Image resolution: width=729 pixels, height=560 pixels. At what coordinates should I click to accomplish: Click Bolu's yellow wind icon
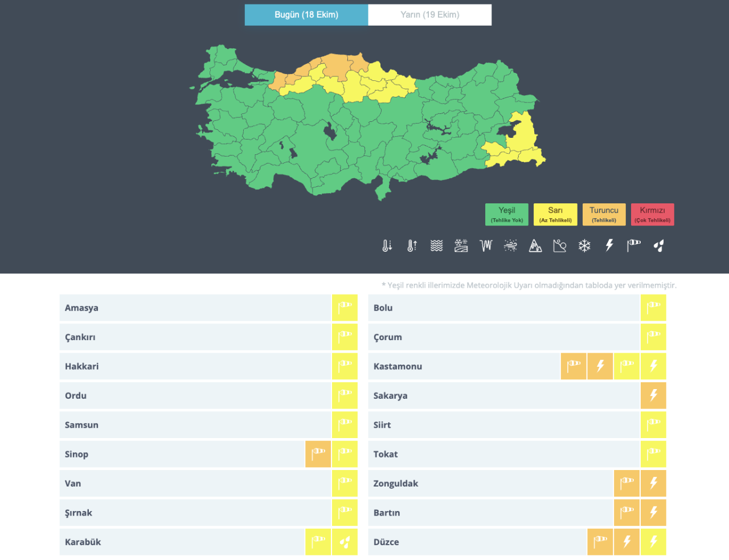point(653,308)
